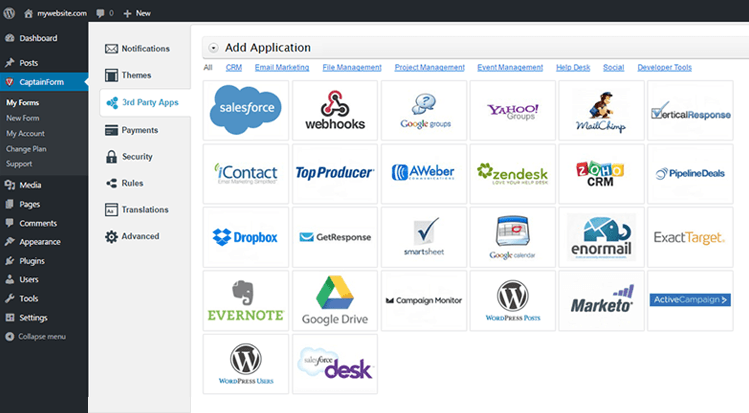Filter applications by Project Management
The width and height of the screenshot is (749, 413).
point(429,67)
